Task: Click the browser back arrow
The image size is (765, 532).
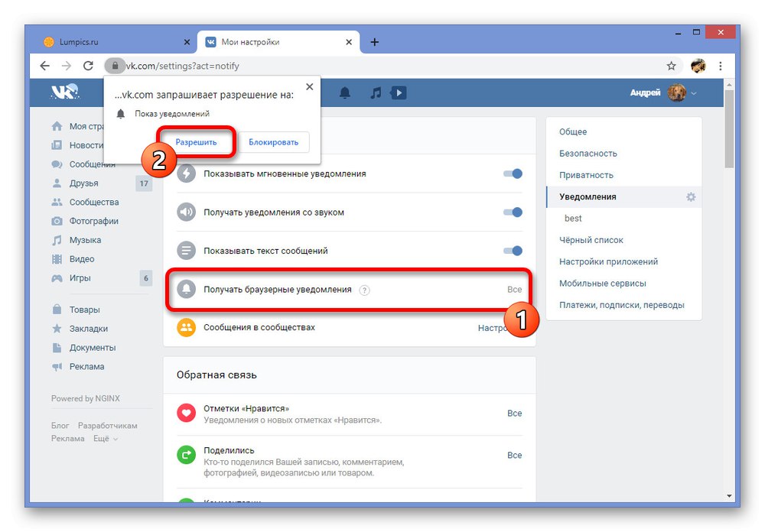Action: [45, 66]
